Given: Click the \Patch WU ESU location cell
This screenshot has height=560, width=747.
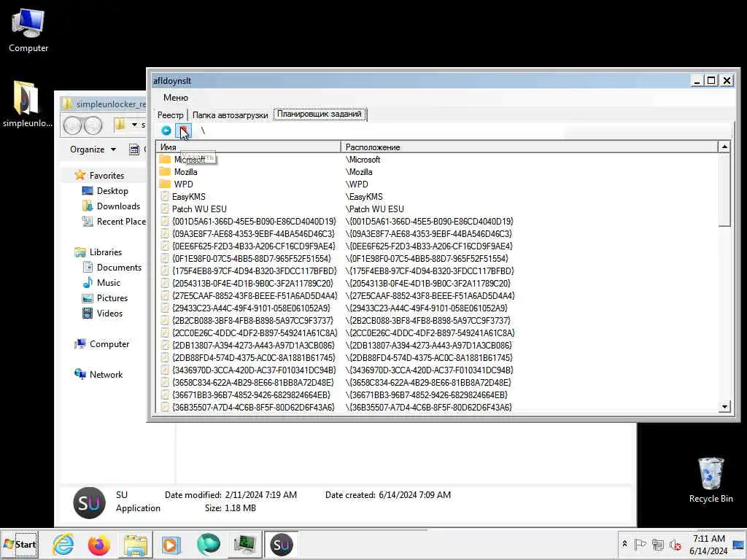Looking at the screenshot, I should (x=374, y=209).
